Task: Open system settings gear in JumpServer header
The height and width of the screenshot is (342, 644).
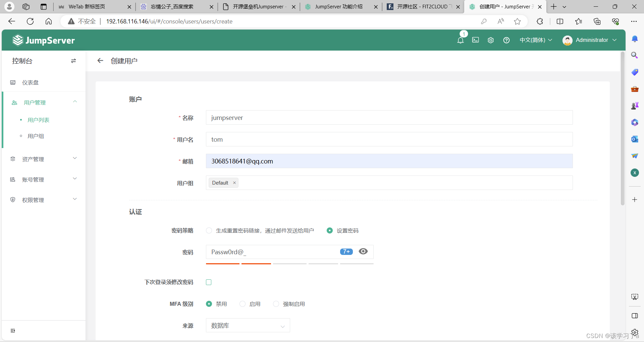Action: point(491,40)
